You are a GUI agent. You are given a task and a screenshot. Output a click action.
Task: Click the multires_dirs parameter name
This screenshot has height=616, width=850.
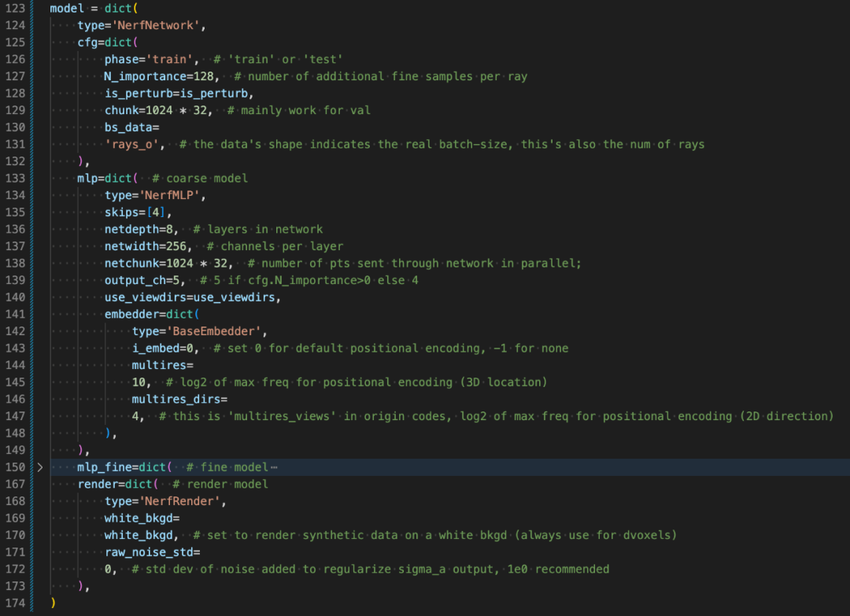tap(177, 400)
